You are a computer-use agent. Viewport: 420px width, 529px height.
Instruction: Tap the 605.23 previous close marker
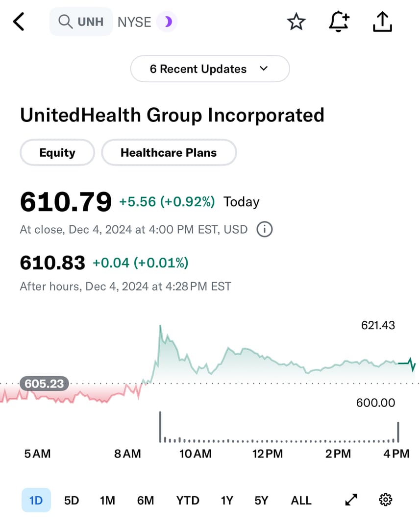coord(44,384)
